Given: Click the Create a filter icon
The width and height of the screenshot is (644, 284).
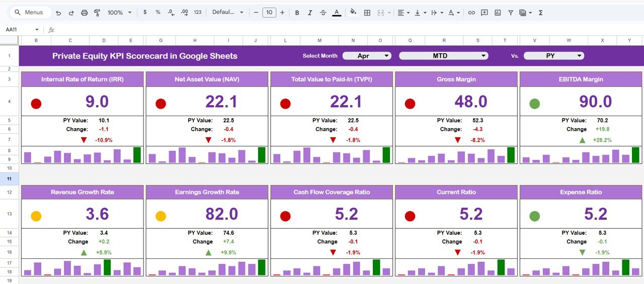Looking at the screenshot, I should [511, 13].
